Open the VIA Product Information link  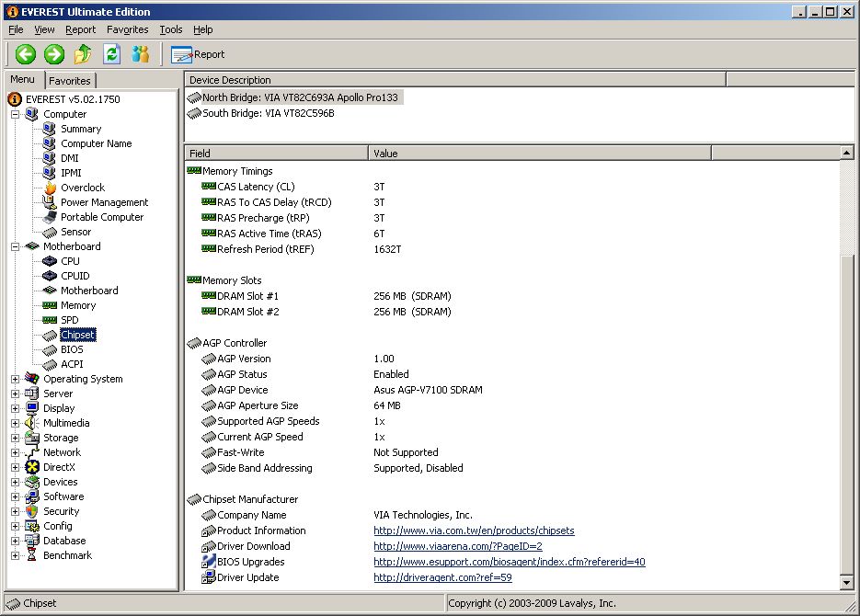pyautogui.click(x=474, y=530)
